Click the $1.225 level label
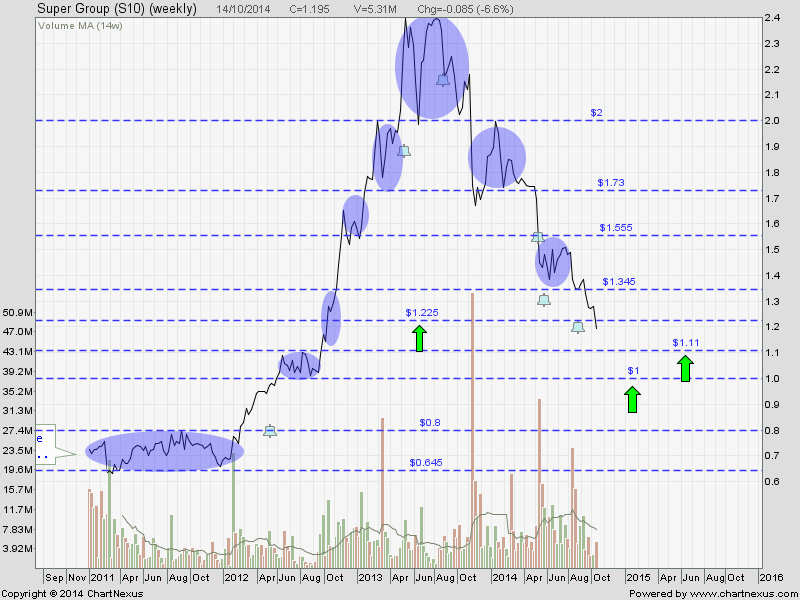800x600 pixels. coord(422,313)
